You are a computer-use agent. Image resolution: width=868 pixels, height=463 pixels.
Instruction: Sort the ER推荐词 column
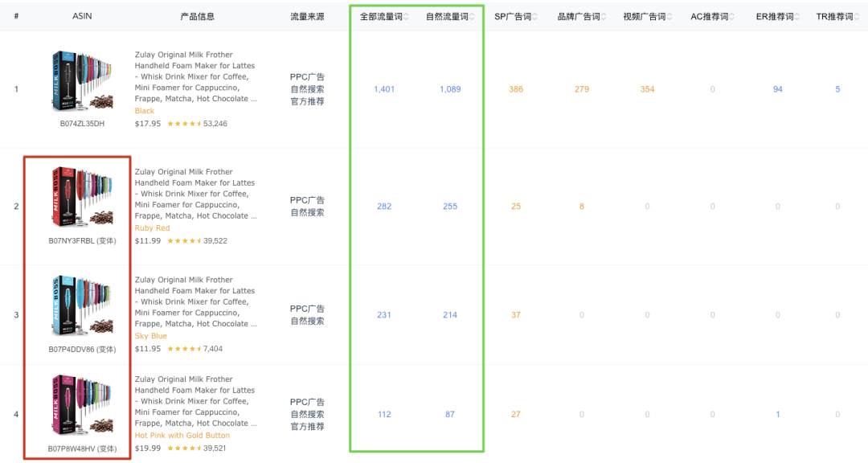click(797, 17)
